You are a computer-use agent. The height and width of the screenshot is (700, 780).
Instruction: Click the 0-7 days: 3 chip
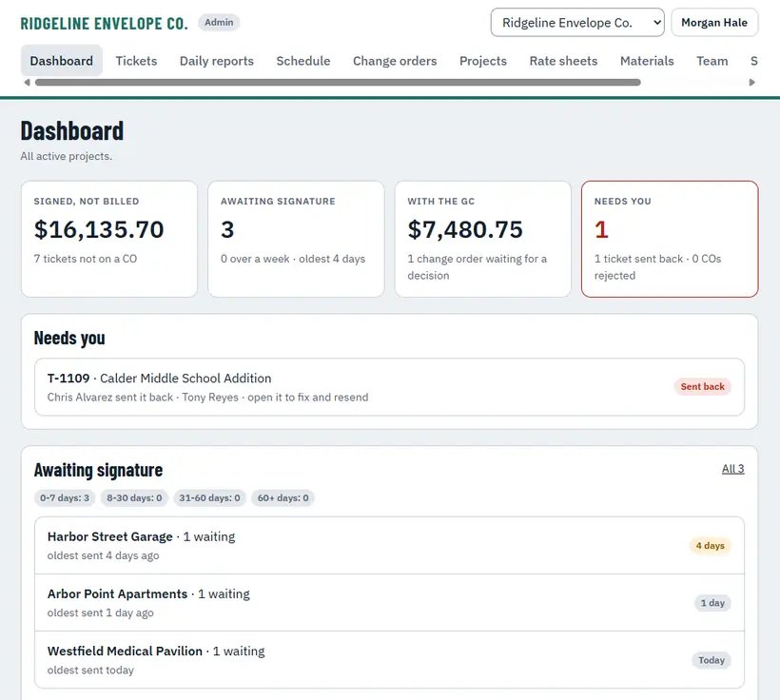click(65, 498)
